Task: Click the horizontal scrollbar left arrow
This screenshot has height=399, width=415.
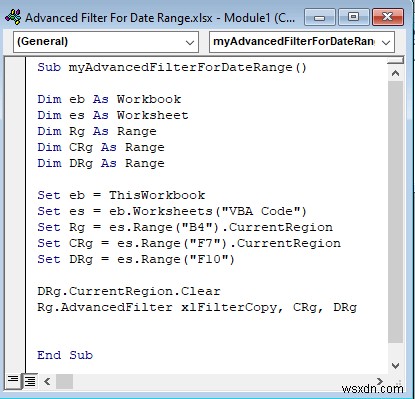Action: 47,381
